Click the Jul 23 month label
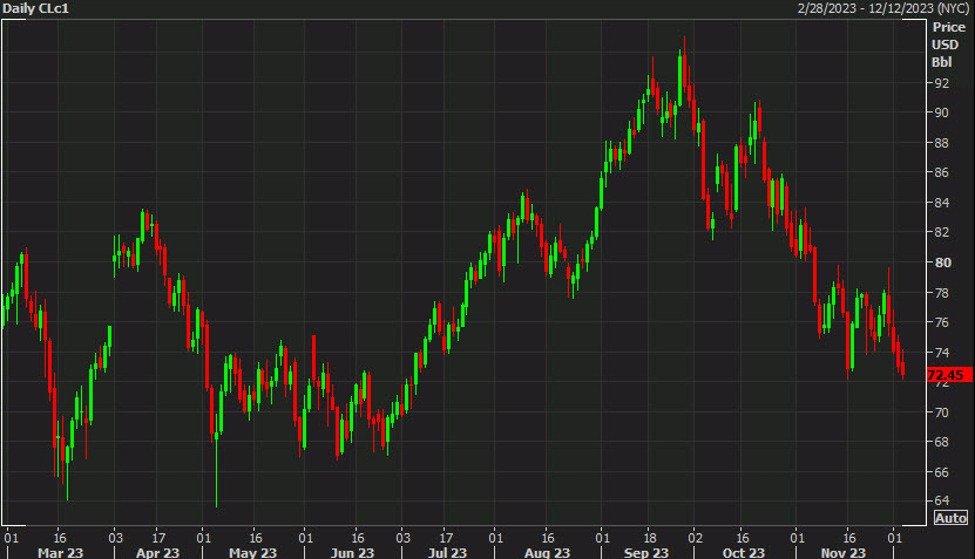975x559 pixels. [x=449, y=552]
